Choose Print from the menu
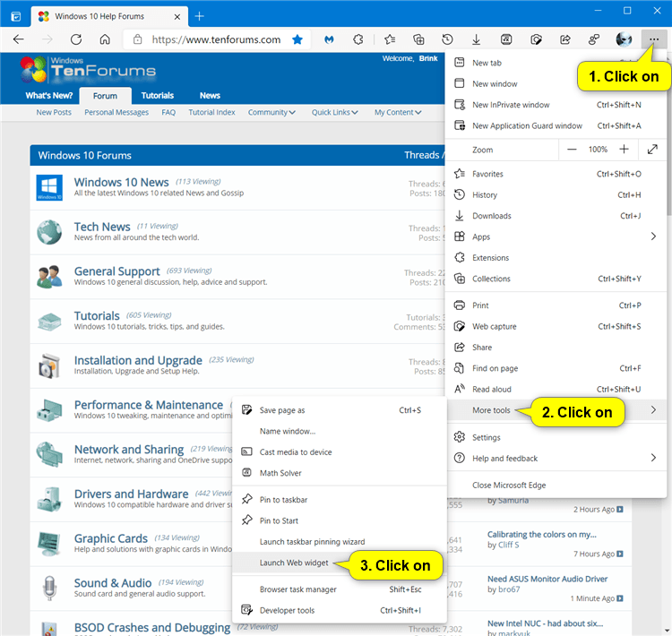The width and height of the screenshot is (672, 636). point(556,305)
